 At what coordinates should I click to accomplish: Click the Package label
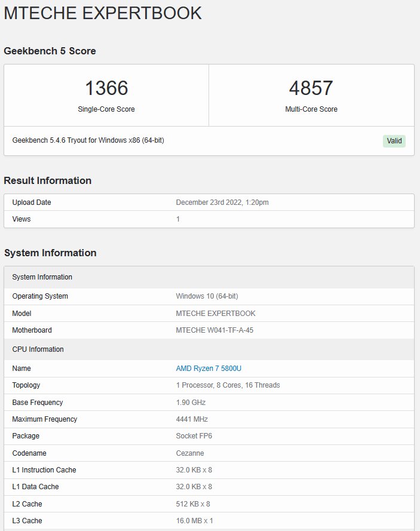pos(26,436)
